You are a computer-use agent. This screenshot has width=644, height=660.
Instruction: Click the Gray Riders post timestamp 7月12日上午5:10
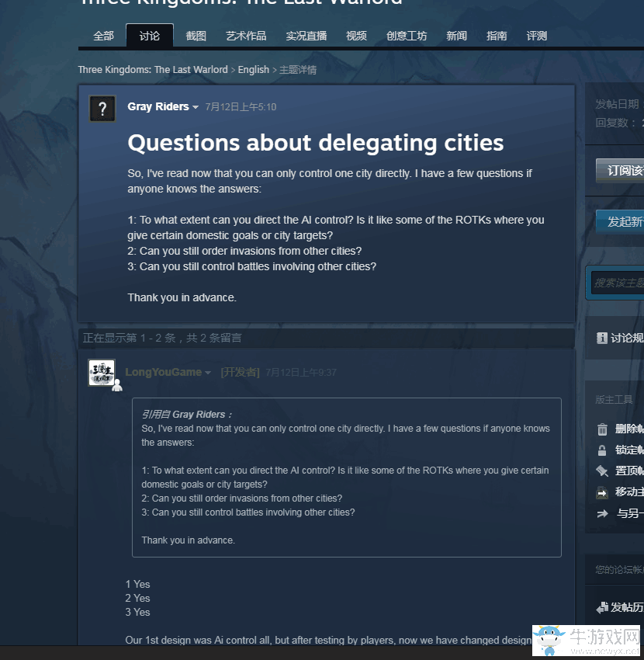[241, 107]
